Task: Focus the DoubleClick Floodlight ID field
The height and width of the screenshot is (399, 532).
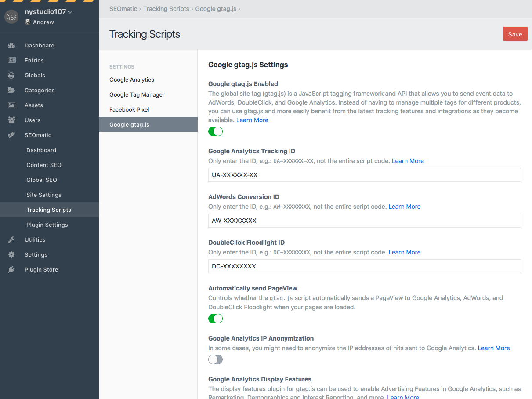Action: (365, 266)
